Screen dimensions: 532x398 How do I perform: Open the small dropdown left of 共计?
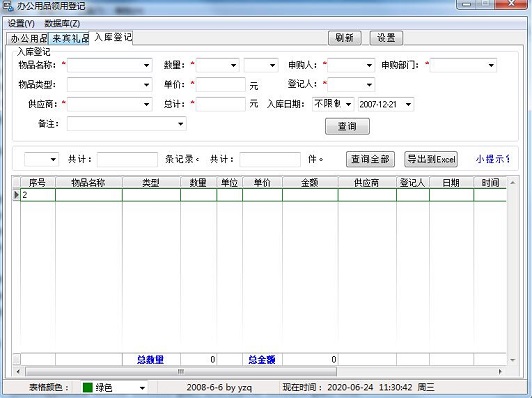click(53, 159)
